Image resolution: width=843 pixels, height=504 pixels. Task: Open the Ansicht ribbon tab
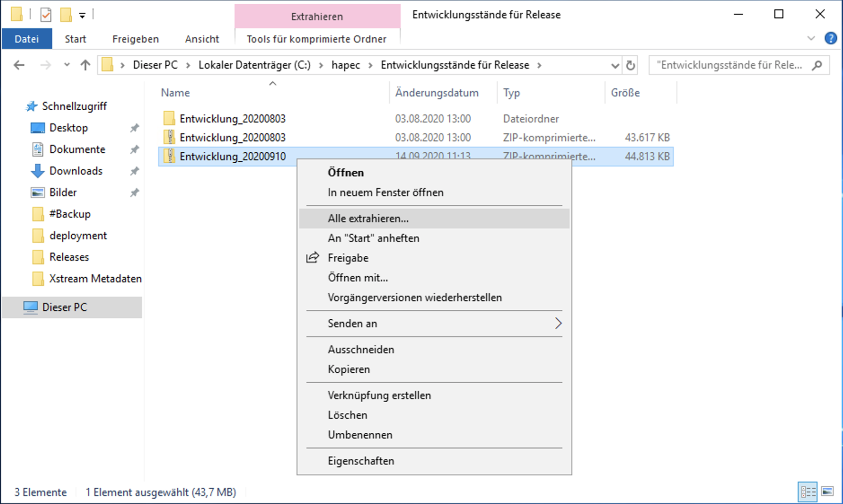coord(202,39)
